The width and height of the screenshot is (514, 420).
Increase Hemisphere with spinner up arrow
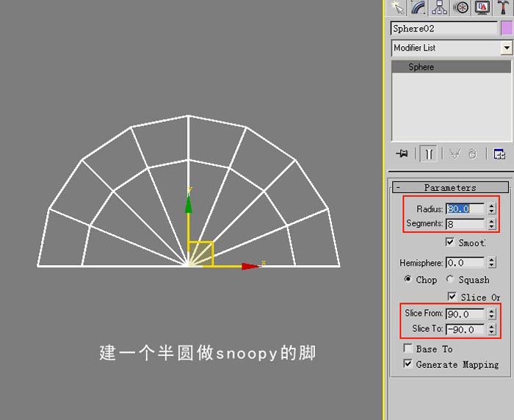pos(491,260)
